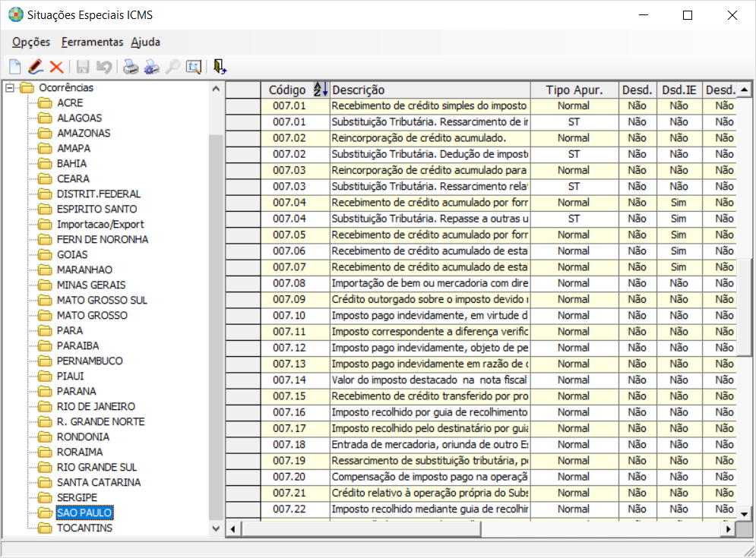Screen dimensions: 756x558
Task: Select the AMAZONAS tree folder
Action: 84,134
